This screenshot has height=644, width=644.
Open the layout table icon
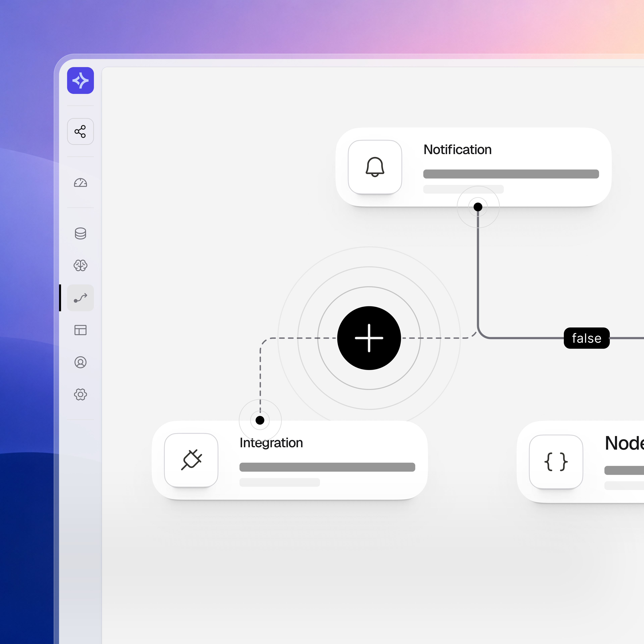pyautogui.click(x=80, y=330)
